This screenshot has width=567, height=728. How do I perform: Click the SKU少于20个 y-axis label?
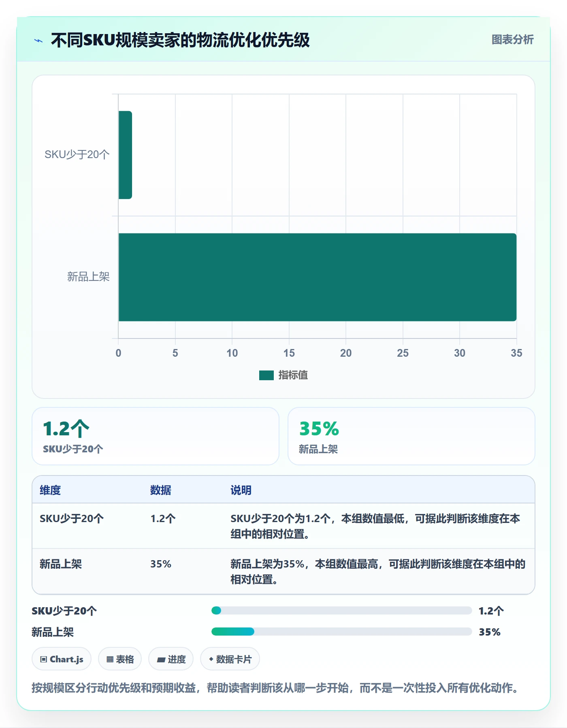[x=77, y=154]
